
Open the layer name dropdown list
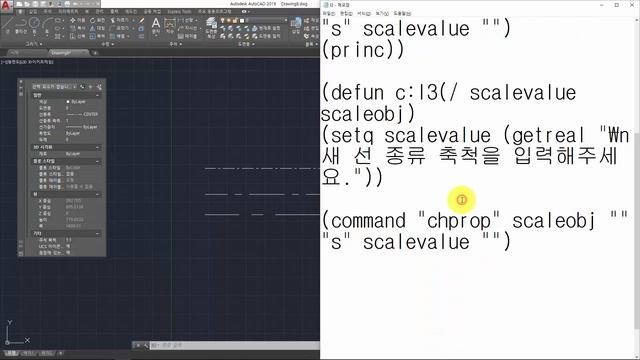285,20
